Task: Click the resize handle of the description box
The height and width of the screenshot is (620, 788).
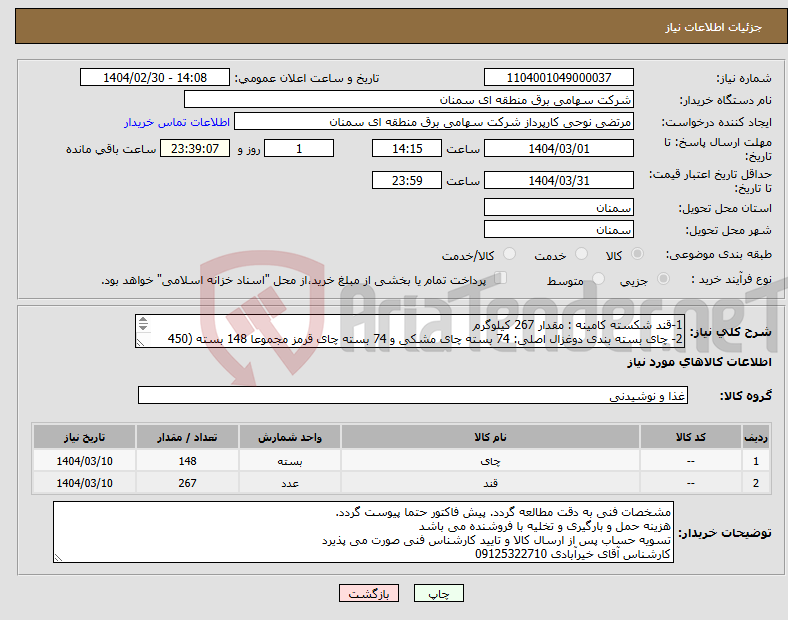Action: (141, 343)
